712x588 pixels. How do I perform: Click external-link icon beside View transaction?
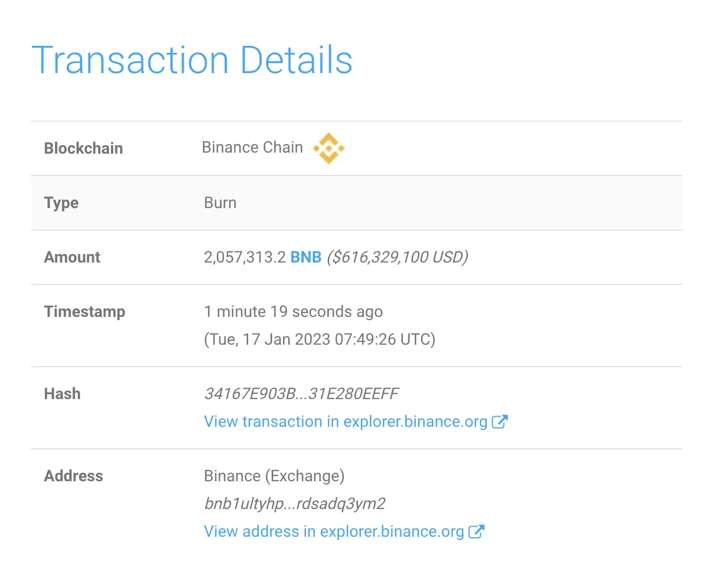coord(500,422)
